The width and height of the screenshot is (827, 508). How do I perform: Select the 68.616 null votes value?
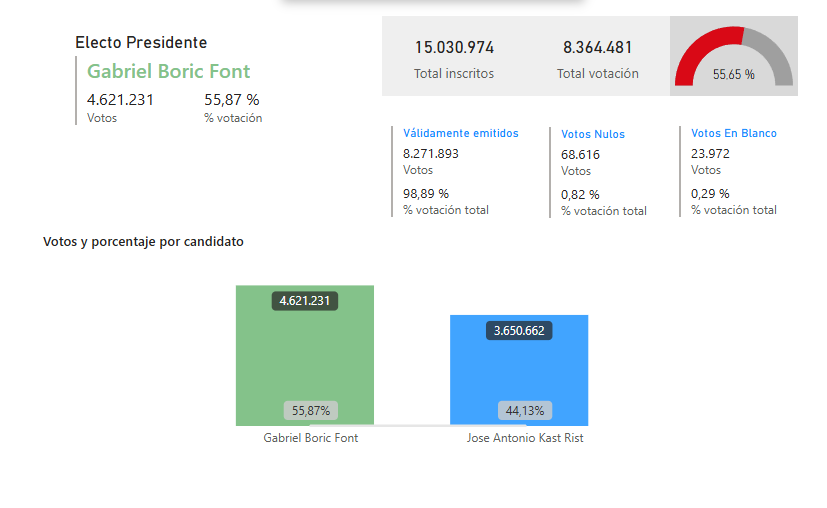[x=581, y=154]
